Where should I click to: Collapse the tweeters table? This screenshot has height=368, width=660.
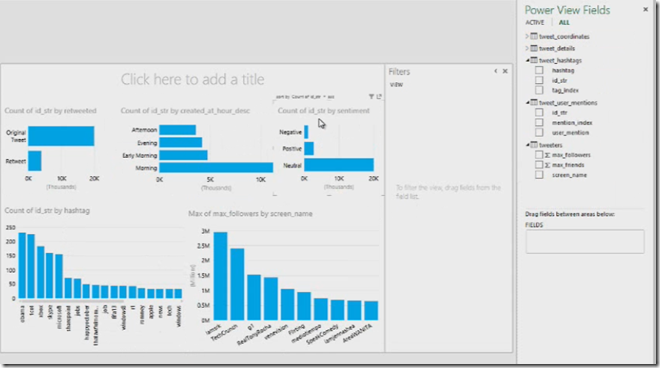tap(527, 145)
